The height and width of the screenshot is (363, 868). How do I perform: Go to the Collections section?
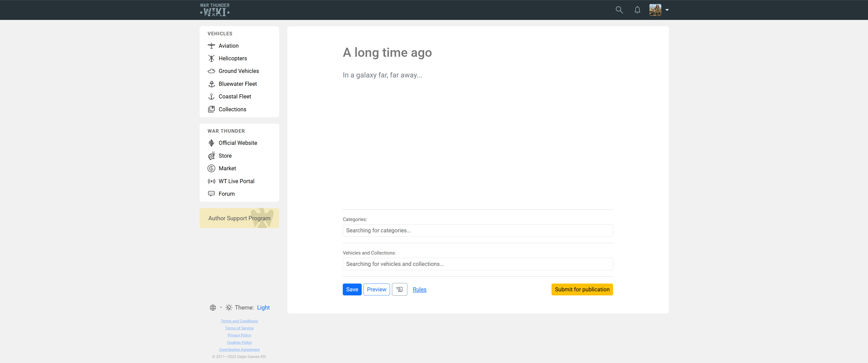tap(232, 109)
